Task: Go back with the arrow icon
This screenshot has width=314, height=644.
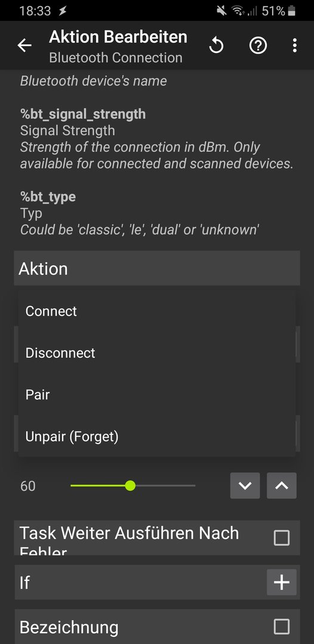Action: 24,45
